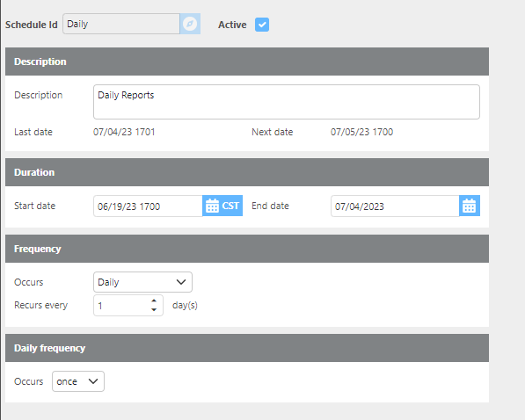Open the Daily frequency Occurs once dropdown

(78, 381)
